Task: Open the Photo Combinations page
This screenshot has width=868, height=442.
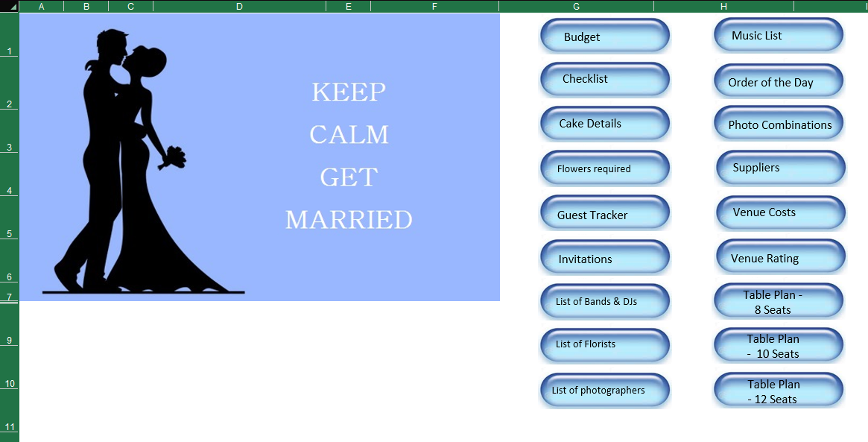Action: (779, 124)
